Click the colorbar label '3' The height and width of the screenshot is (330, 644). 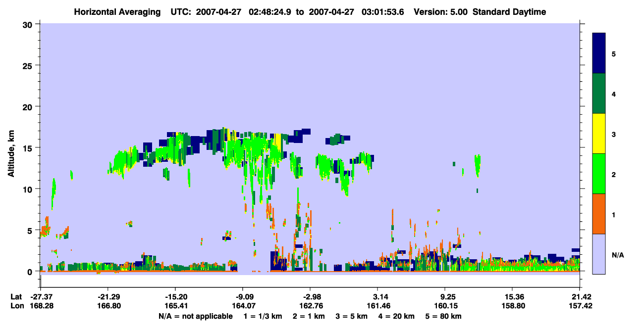coord(614,134)
